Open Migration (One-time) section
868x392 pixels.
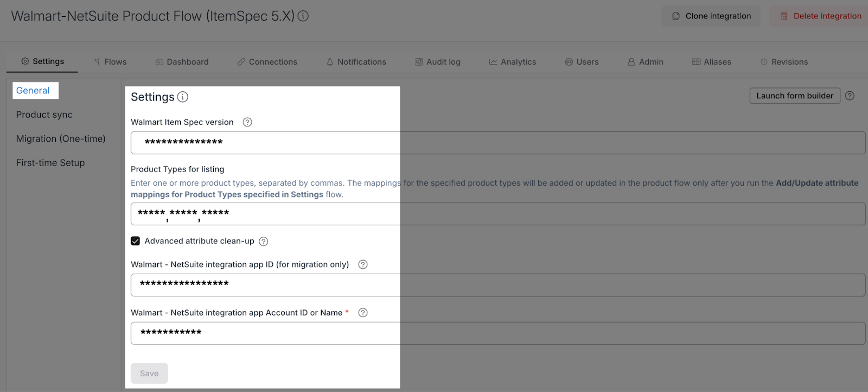coord(61,138)
